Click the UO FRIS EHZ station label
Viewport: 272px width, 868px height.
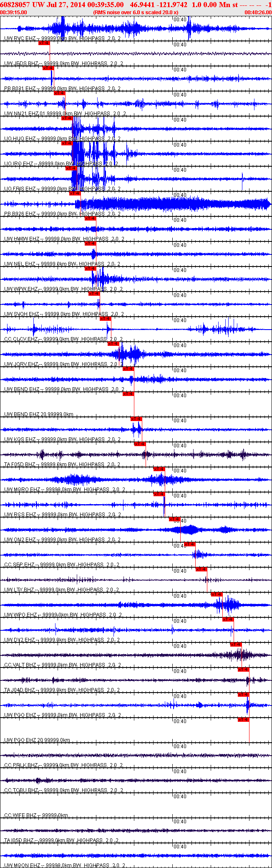tap(63, 189)
